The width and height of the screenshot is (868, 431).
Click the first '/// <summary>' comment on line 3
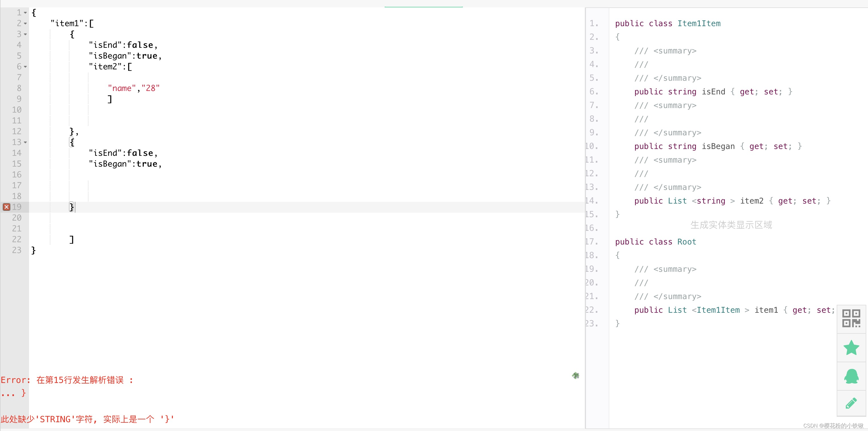[x=665, y=51]
